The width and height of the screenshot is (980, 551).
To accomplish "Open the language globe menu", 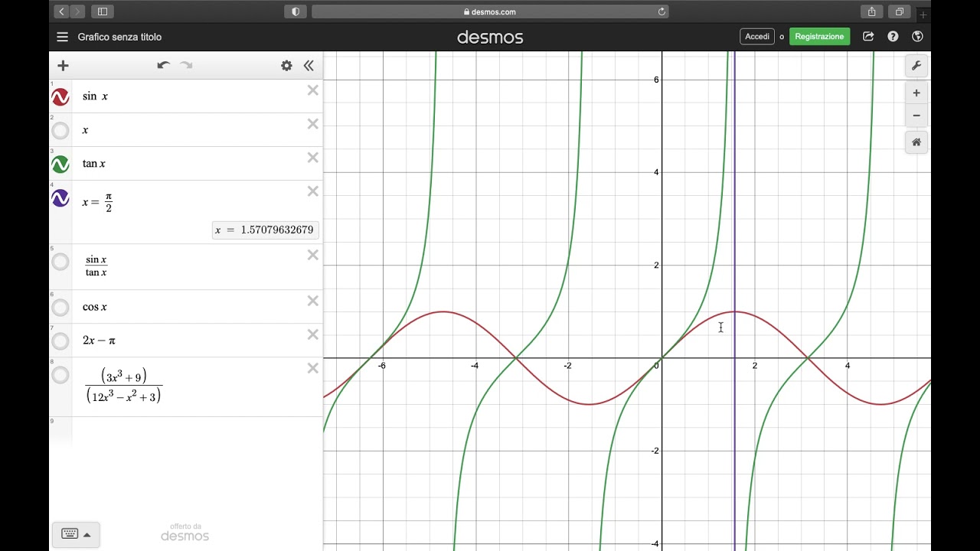I will point(917,37).
